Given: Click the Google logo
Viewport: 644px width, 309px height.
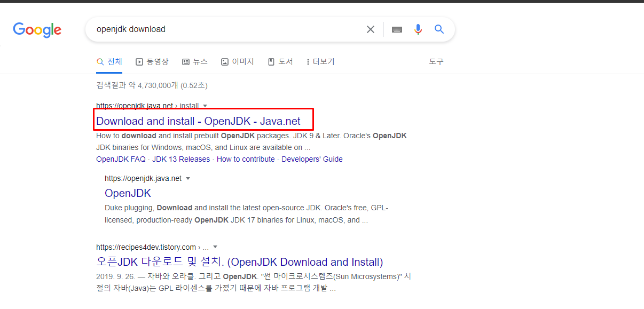Looking at the screenshot, I should point(37,30).
